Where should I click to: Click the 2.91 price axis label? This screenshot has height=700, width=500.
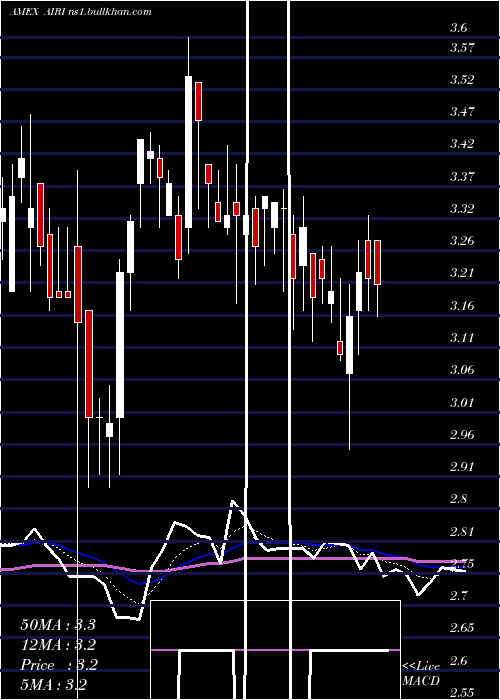[462, 467]
